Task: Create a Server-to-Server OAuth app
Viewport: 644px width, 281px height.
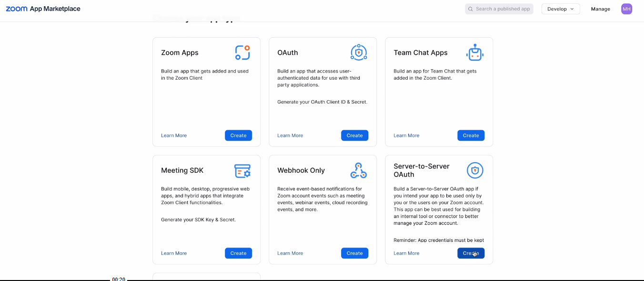Action: click(x=471, y=253)
